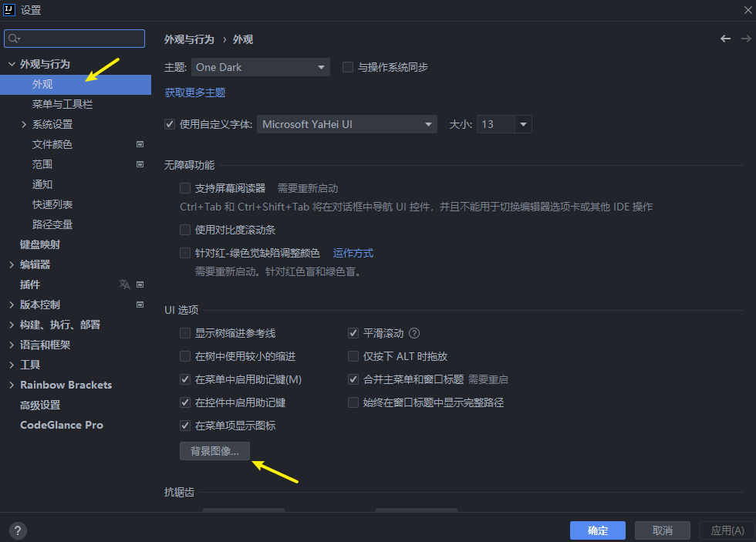Click the translate icon in the 插件 row

pyautogui.click(x=125, y=284)
